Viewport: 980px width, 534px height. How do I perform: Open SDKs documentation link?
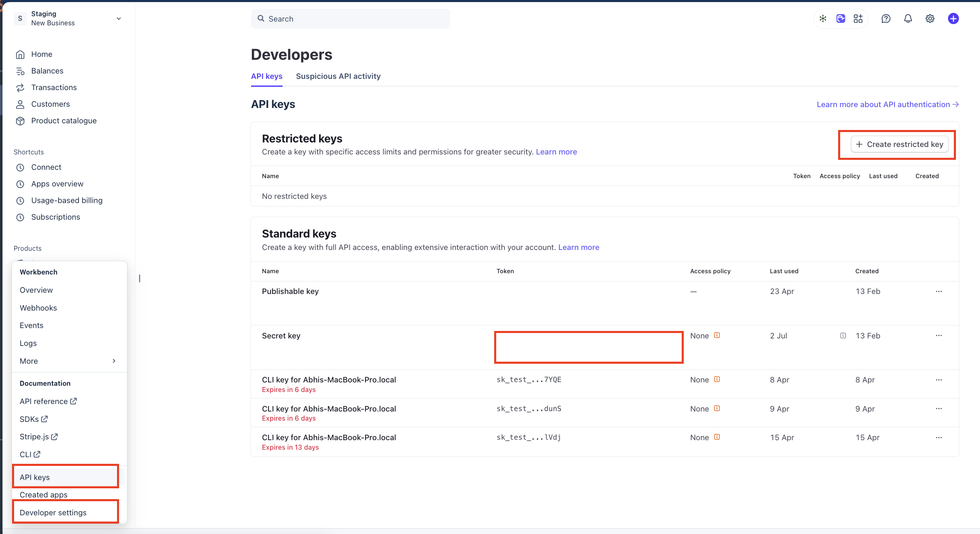(x=34, y=419)
